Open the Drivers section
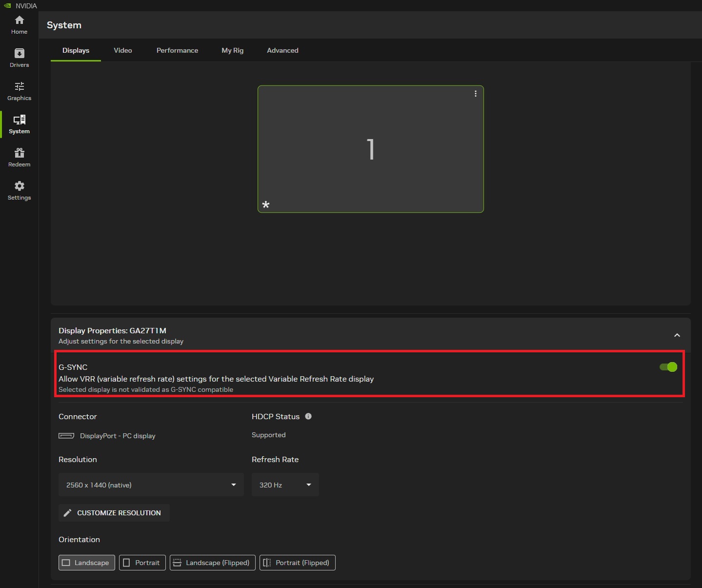 (x=19, y=58)
